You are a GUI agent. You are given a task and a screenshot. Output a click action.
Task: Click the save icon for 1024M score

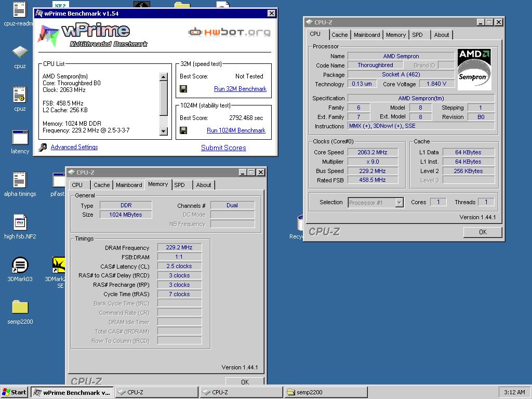(x=183, y=130)
